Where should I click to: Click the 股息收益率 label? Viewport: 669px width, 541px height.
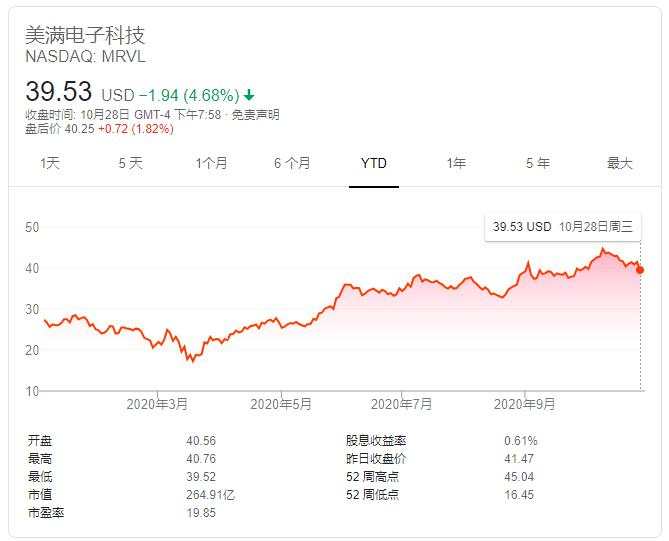(376, 441)
